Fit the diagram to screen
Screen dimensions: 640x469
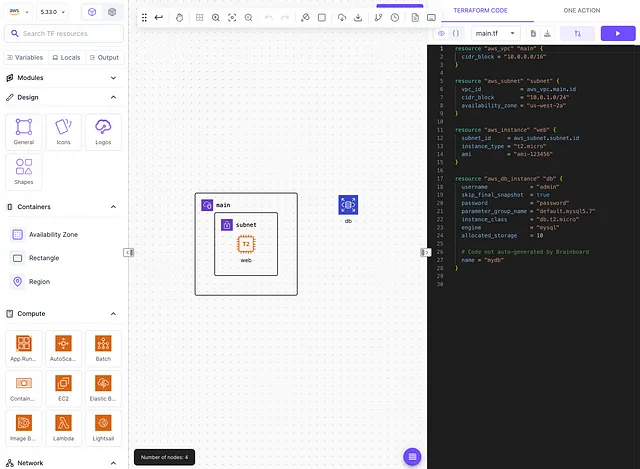point(232,18)
